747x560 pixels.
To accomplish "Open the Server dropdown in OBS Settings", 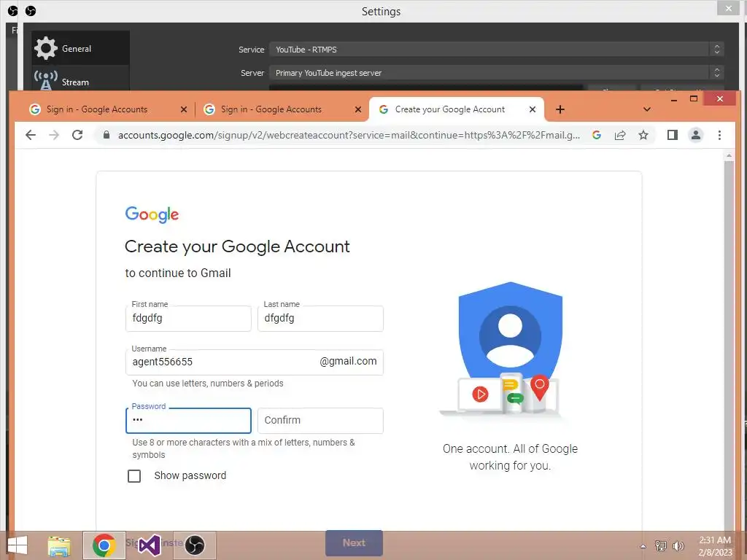I will click(496, 73).
